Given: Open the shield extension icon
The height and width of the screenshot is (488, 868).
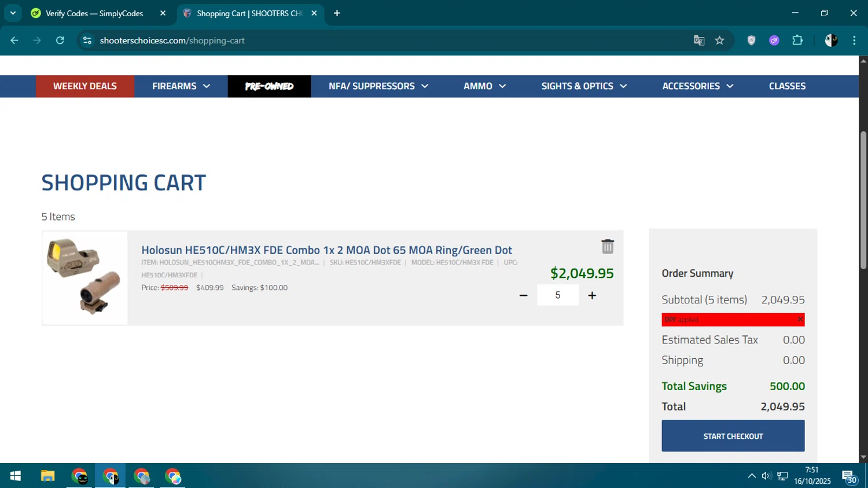Looking at the screenshot, I should (751, 41).
